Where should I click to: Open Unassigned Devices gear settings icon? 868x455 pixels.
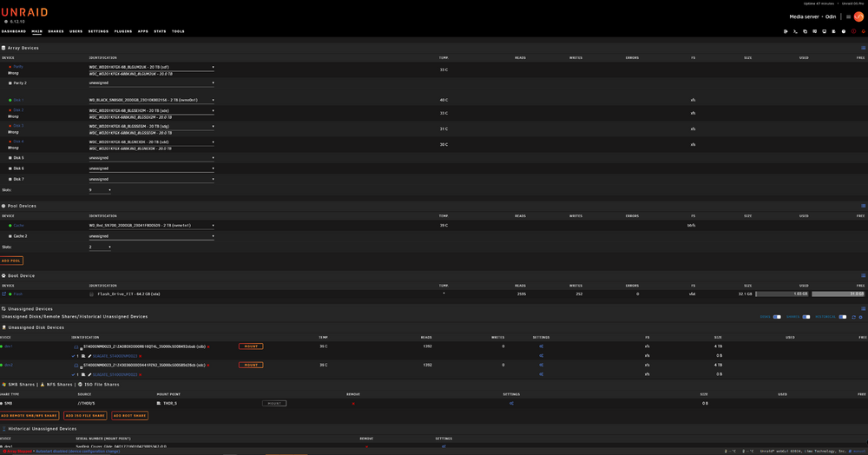pyautogui.click(x=861, y=317)
